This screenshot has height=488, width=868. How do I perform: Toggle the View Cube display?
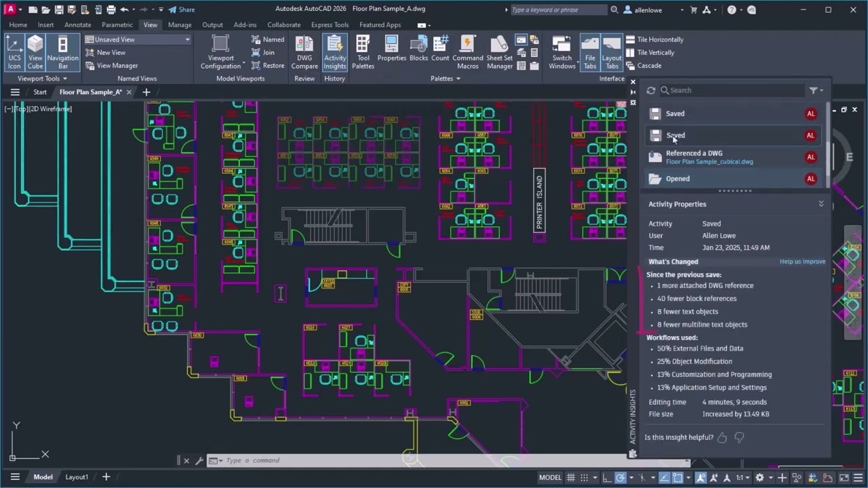[x=35, y=52]
